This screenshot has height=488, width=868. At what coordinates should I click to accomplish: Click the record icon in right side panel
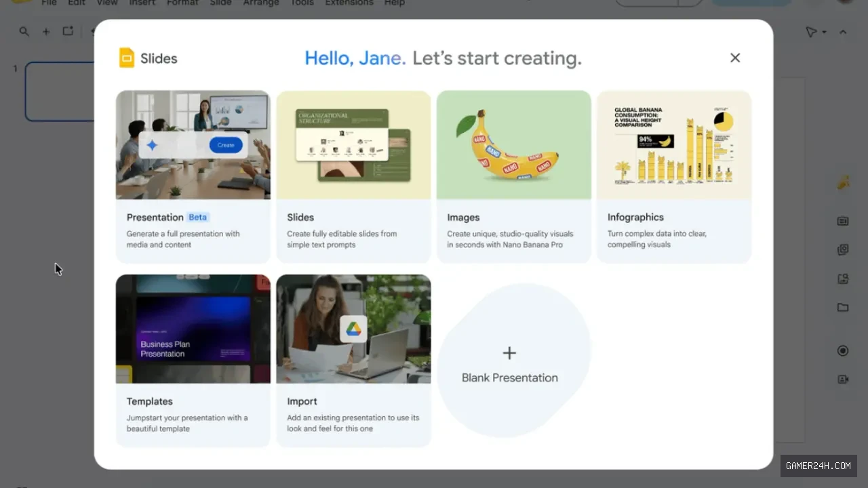pyautogui.click(x=843, y=350)
